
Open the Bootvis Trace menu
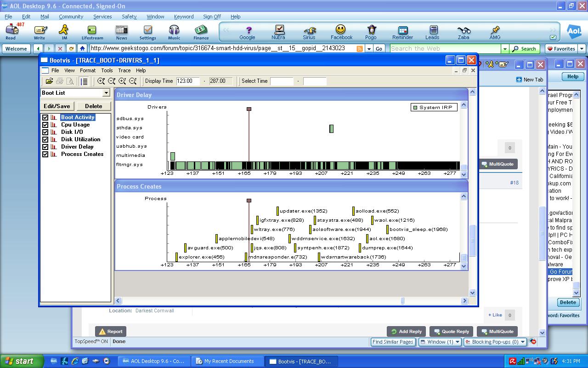tap(124, 70)
